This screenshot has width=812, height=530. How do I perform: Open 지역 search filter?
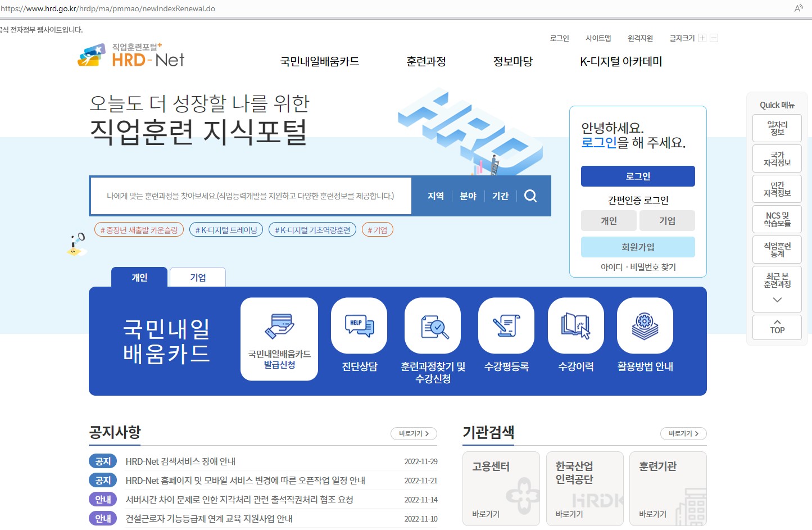tap(436, 196)
